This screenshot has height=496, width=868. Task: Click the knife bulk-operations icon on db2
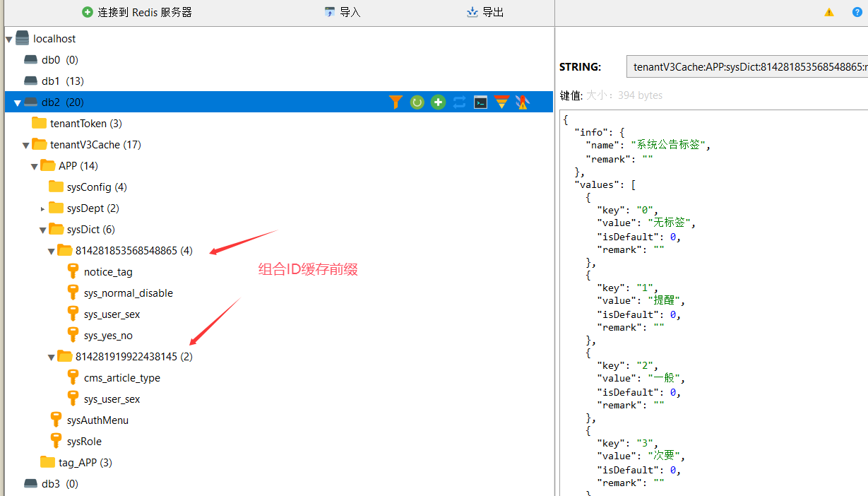coord(522,102)
